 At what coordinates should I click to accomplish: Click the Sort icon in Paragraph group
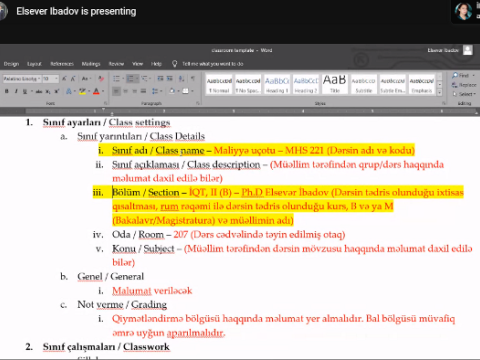click(181, 79)
